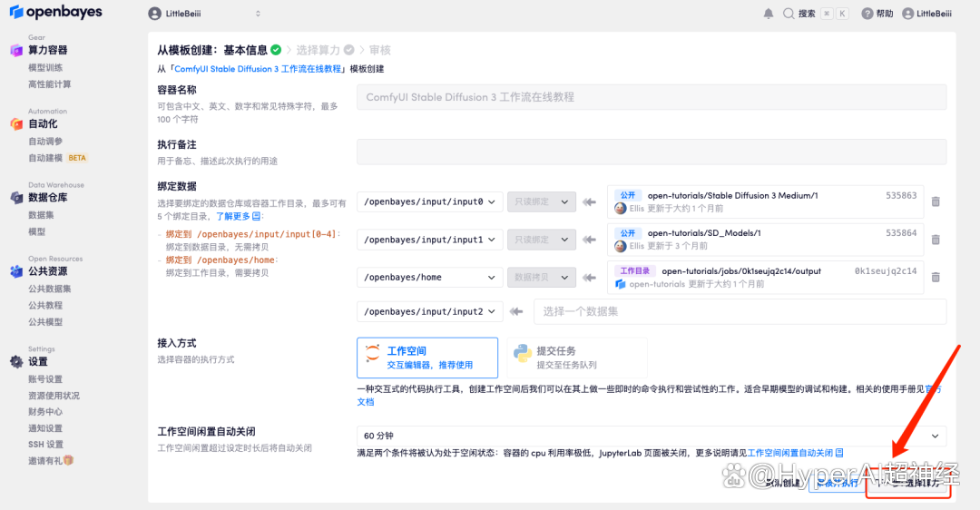This screenshot has width=980, height=510.
Task: Open 账号设置 in the sidebar
Action: pyautogui.click(x=45, y=378)
